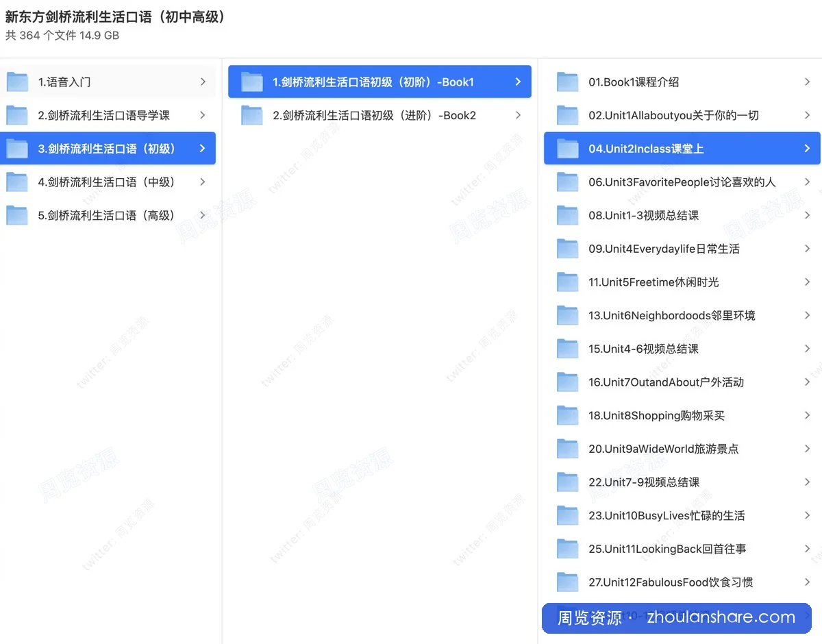Image resolution: width=822 pixels, height=644 pixels.
Task: Click folder icon of 3.剑桥流利生活口语（初级）
Action: (x=17, y=149)
